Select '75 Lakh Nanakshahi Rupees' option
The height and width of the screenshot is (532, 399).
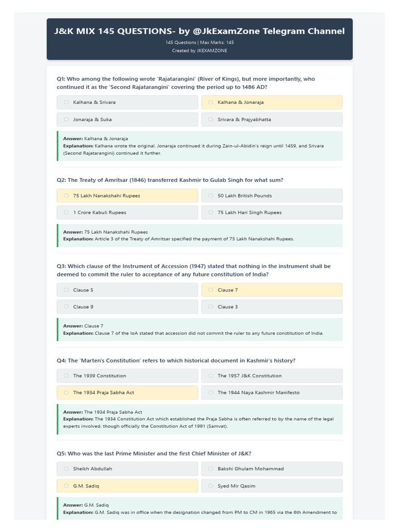click(x=127, y=195)
